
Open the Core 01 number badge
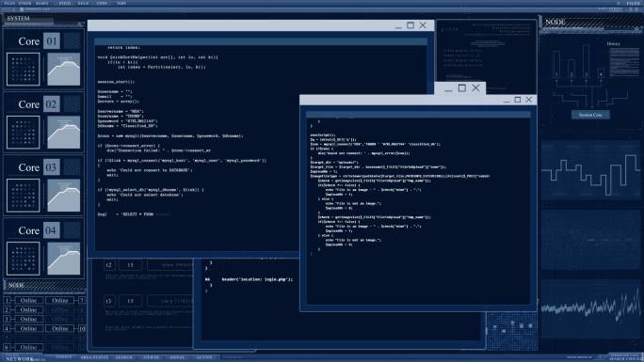(x=52, y=41)
